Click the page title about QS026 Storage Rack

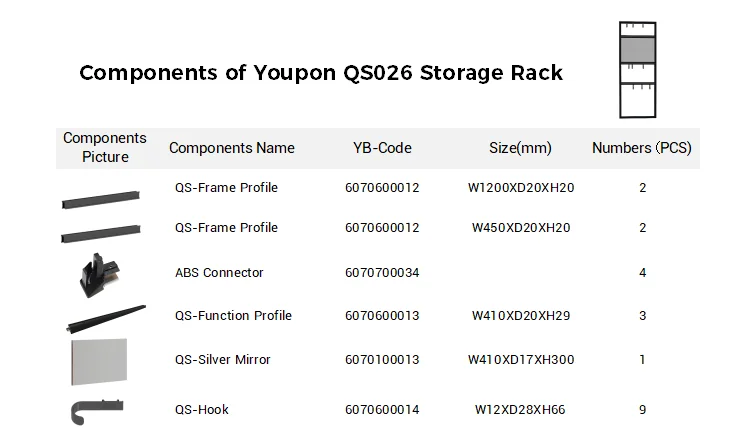click(321, 73)
